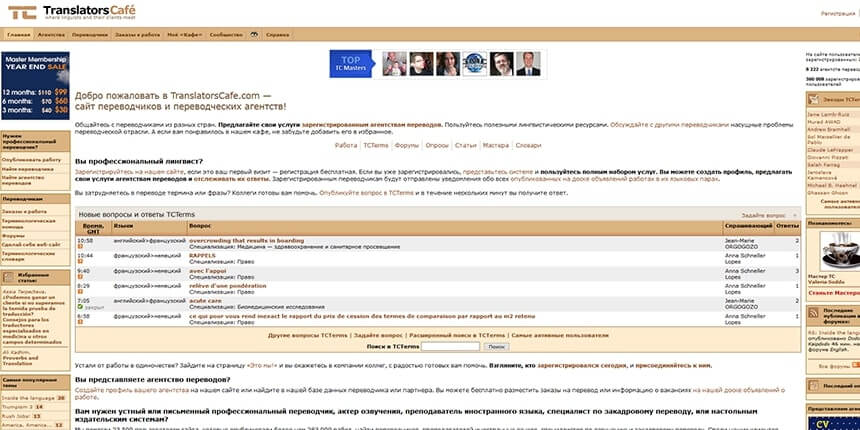Click Зарегистрируйтесь на нашем сайте link
860x430 pixels.
pos(129,172)
